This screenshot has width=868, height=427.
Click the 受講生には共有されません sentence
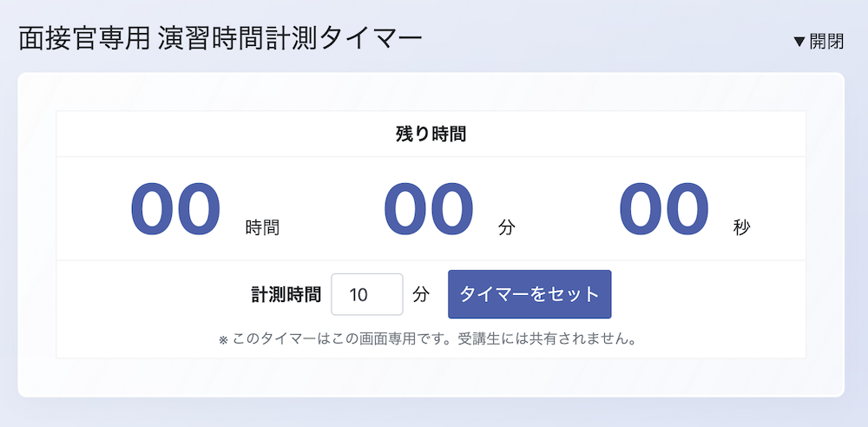[546, 339]
